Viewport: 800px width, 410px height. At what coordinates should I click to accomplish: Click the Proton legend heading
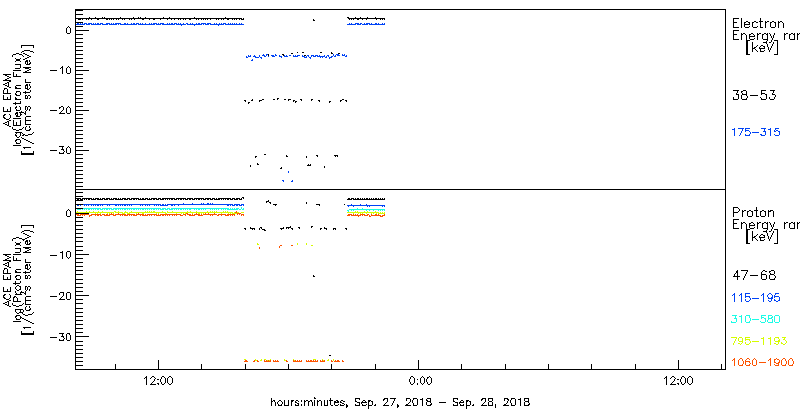coord(754,213)
